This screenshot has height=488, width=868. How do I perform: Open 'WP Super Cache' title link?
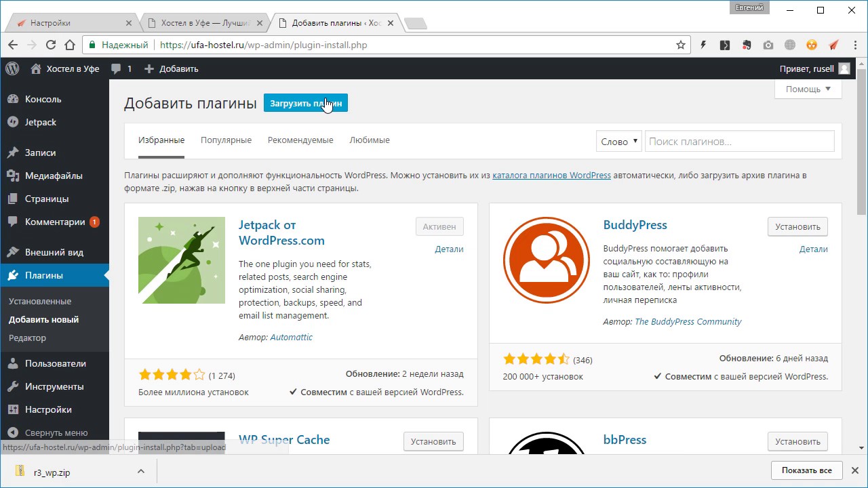(284, 440)
